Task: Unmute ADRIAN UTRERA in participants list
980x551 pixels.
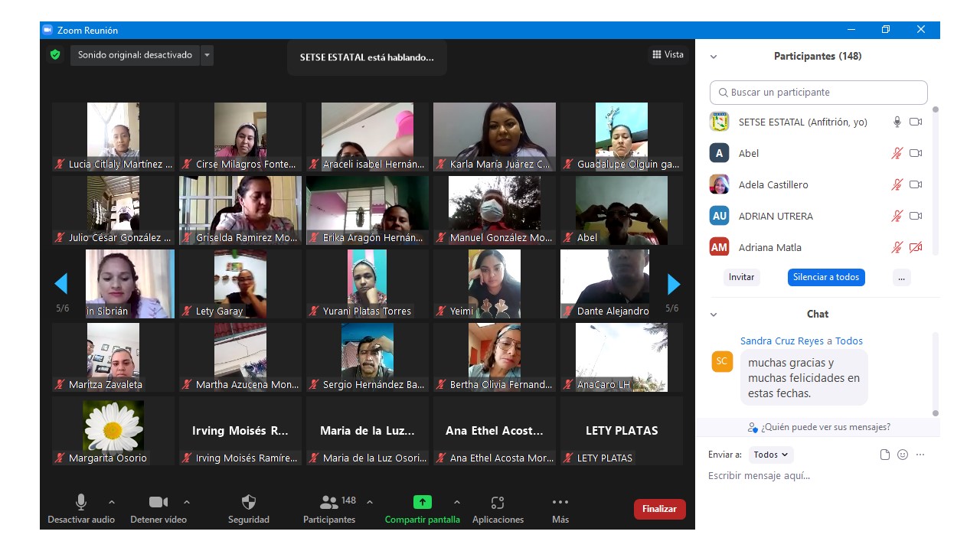Action: pyautogui.click(x=897, y=216)
